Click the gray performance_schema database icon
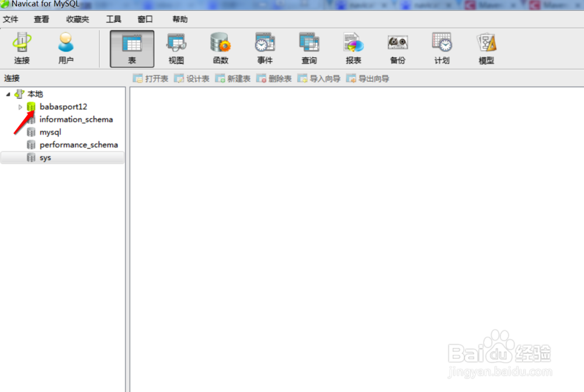Screen dimensions: 584x392 point(31,145)
